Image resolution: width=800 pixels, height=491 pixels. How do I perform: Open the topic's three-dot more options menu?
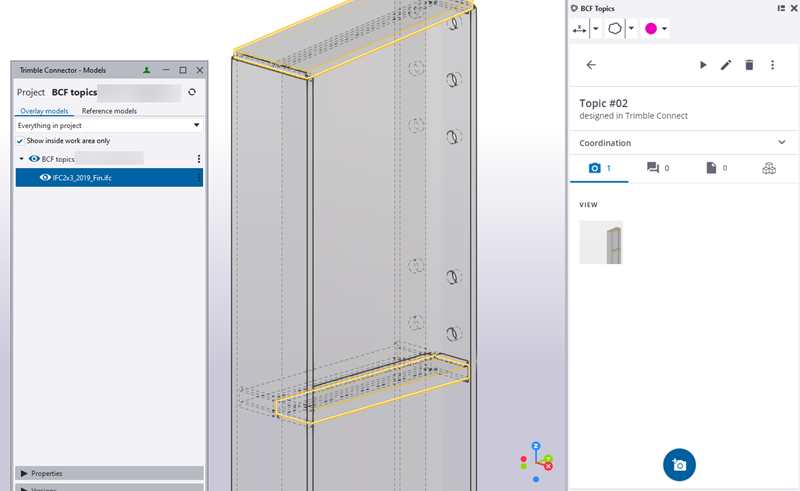click(772, 65)
